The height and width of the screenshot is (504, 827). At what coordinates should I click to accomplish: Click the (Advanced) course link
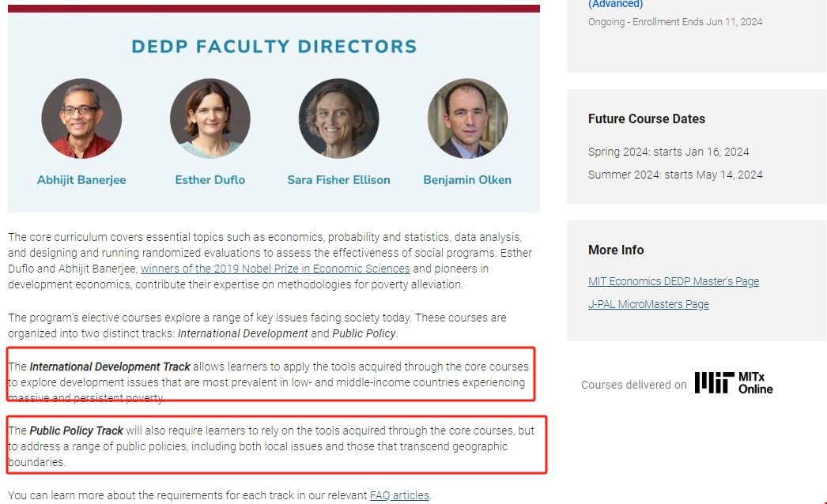click(x=615, y=5)
